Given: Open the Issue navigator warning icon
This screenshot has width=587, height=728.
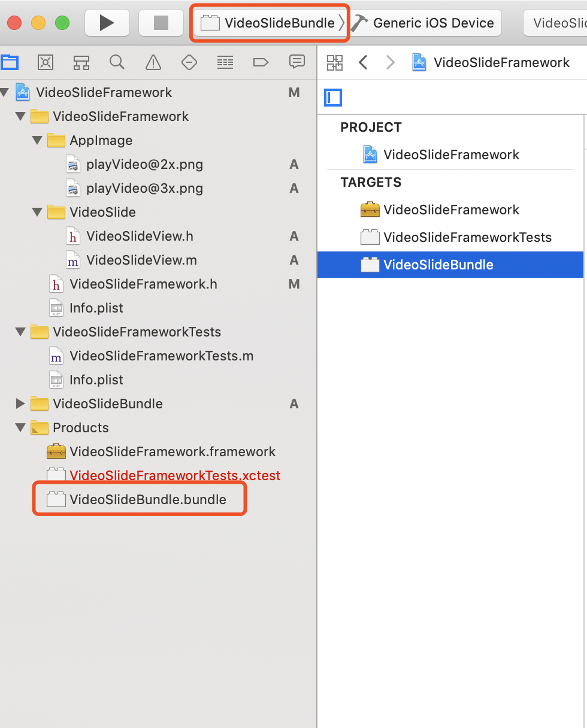Looking at the screenshot, I should tap(153, 62).
